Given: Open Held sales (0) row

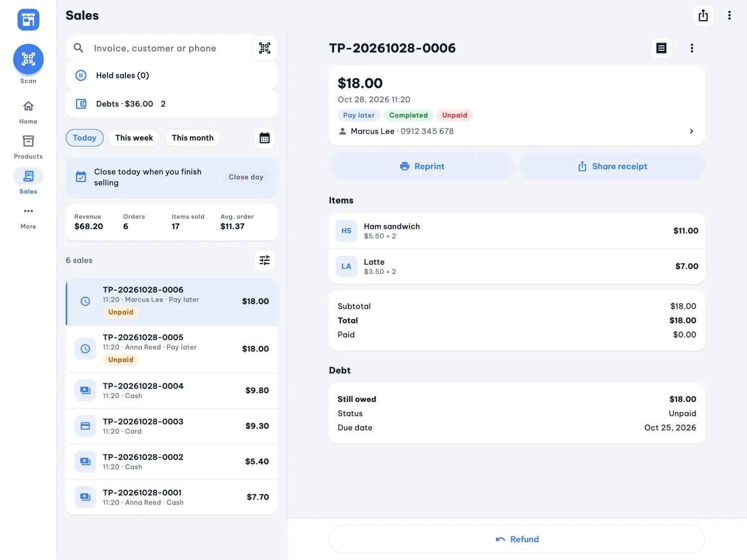Looking at the screenshot, I should pos(172,76).
